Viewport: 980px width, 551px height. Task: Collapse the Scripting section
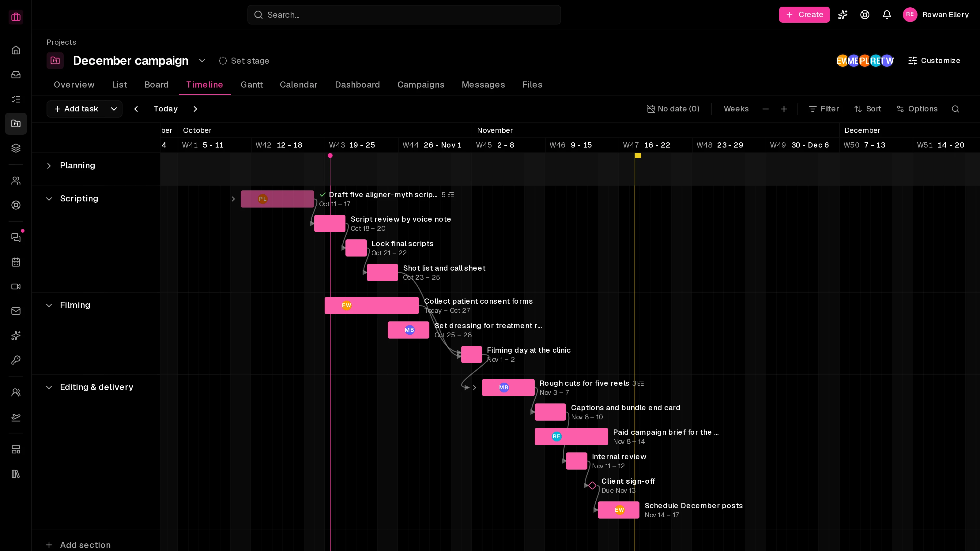49,199
